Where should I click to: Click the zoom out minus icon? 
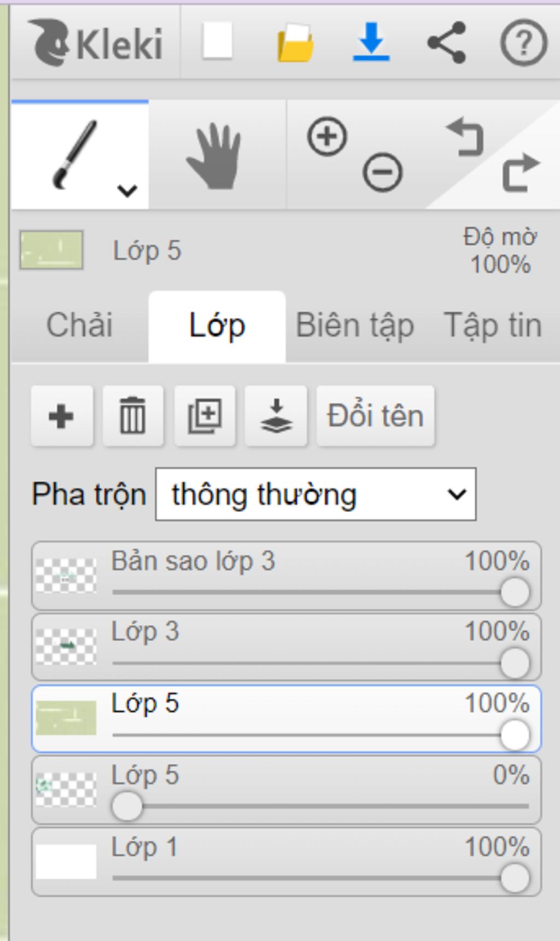[x=382, y=172]
